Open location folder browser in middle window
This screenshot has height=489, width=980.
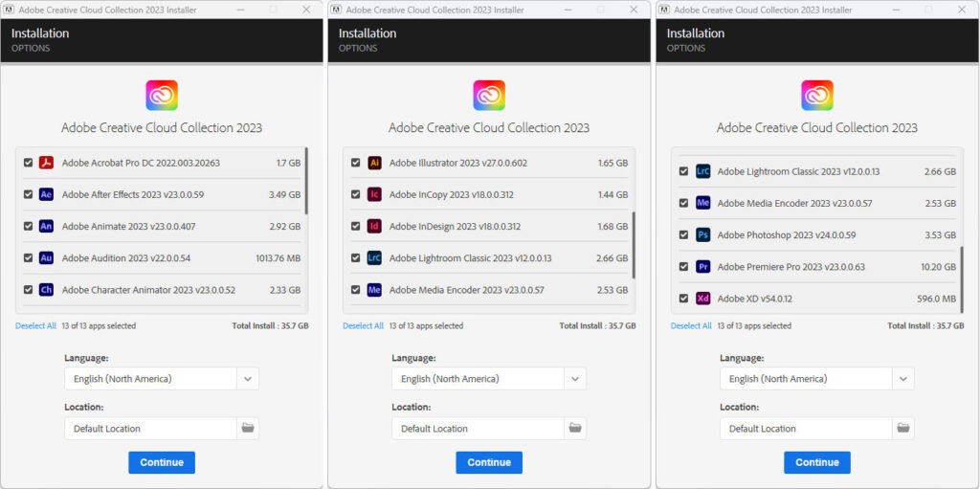[x=575, y=429]
